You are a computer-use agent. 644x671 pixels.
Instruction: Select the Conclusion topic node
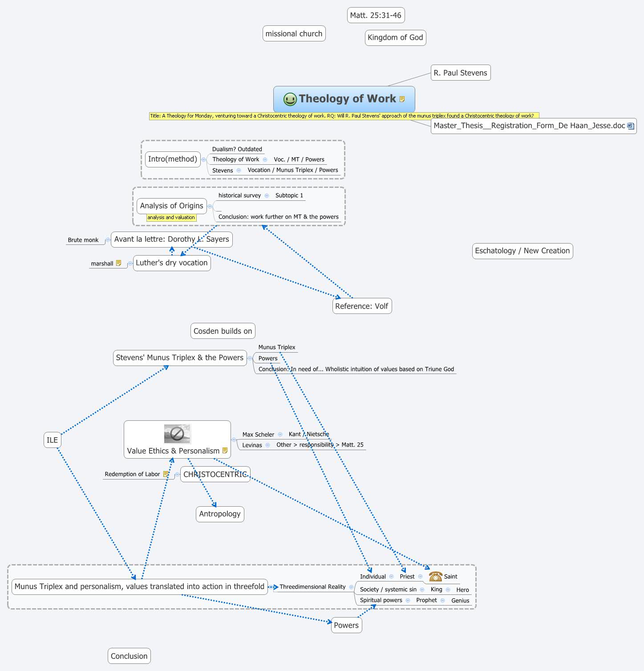coord(129,656)
